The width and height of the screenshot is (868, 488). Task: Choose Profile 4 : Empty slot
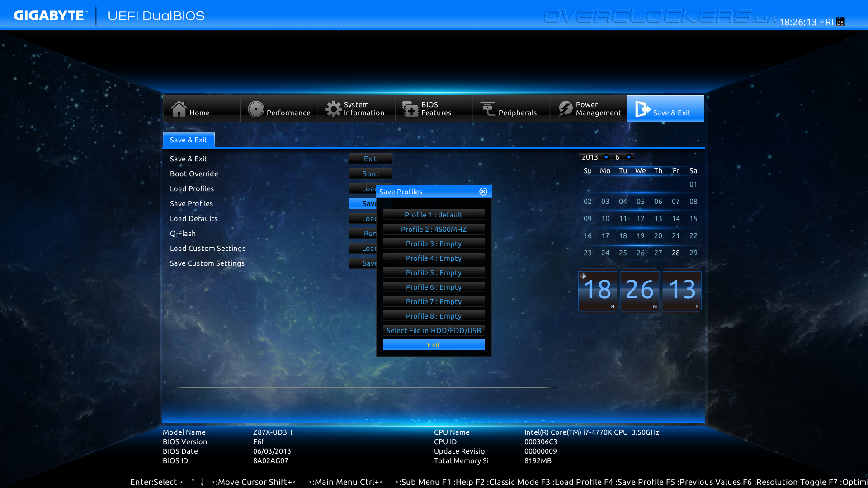434,258
